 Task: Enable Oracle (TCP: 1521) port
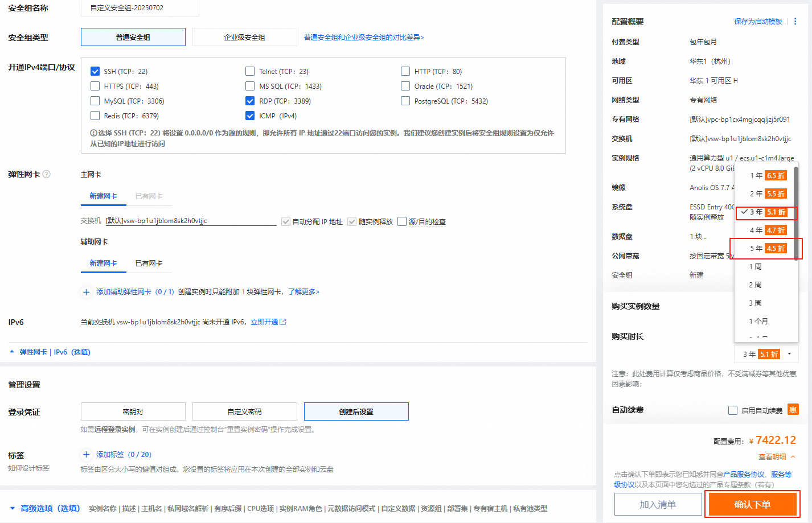(405, 87)
